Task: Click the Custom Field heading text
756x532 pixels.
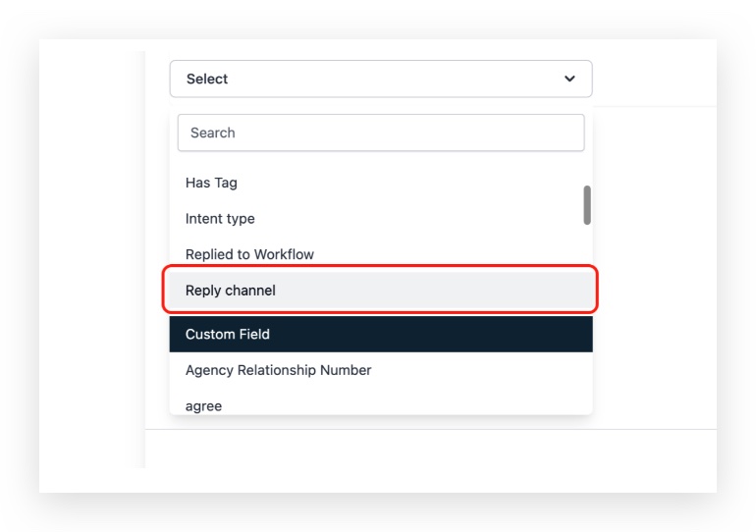Action: pos(228,334)
